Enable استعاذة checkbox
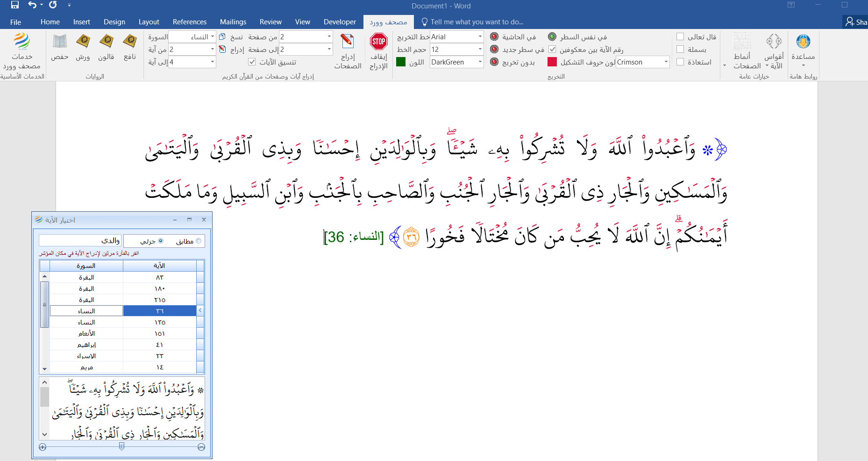Image resolution: width=868 pixels, height=461 pixels. tap(680, 62)
